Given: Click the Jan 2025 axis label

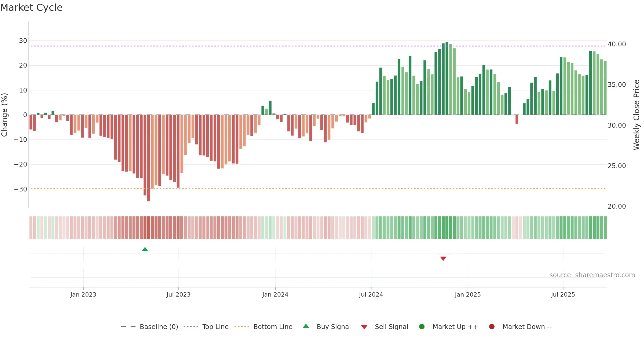Looking at the screenshot, I should [x=468, y=295].
